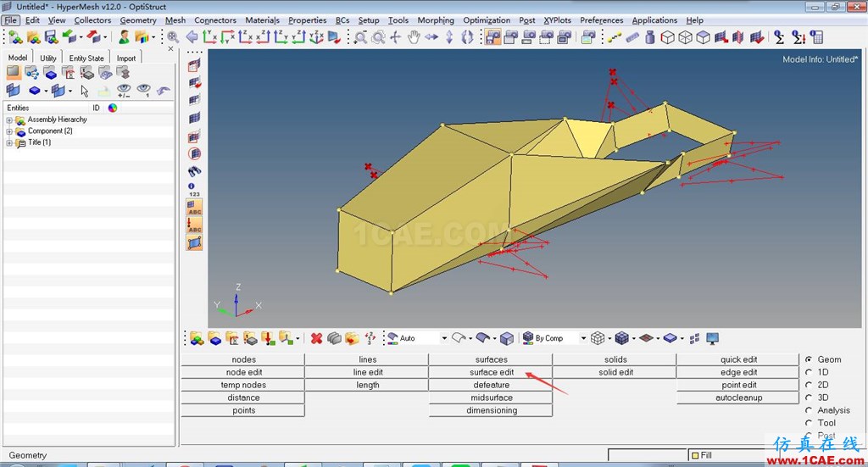Select the Geom radio button
The image size is (868, 467).
point(809,359)
